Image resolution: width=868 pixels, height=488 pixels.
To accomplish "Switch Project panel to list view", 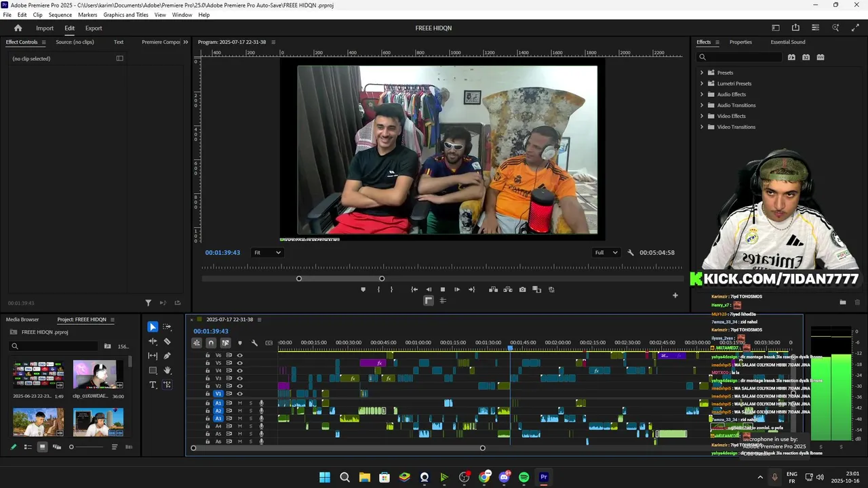I will pos(28,447).
